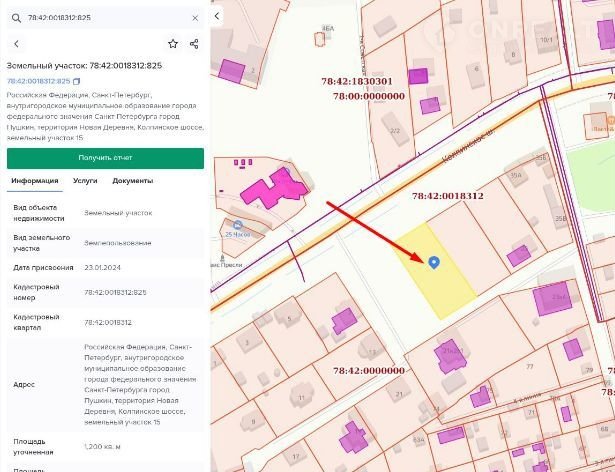Switch to the Информация tab
The image size is (615, 472).
pyautogui.click(x=35, y=181)
